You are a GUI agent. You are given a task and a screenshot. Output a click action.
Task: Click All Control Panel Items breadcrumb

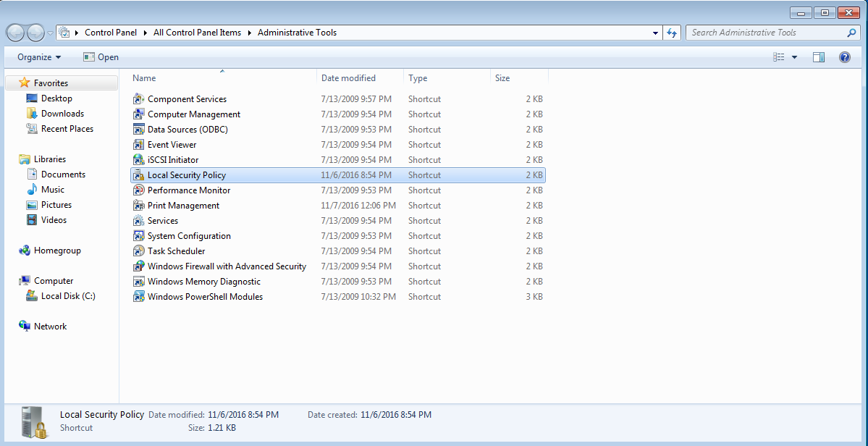[x=197, y=33]
